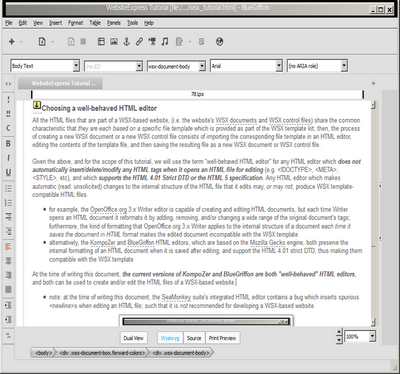
Task: Insert audio using the music note icon
Action: point(165,42)
